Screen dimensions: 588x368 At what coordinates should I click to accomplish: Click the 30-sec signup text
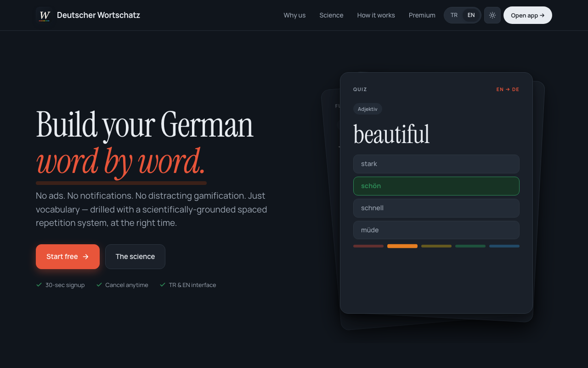click(x=65, y=285)
